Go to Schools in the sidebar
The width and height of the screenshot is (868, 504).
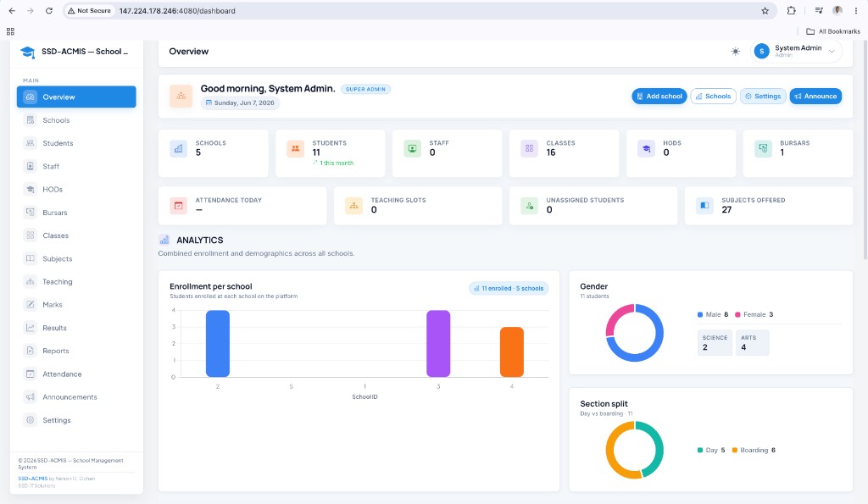click(x=76, y=120)
